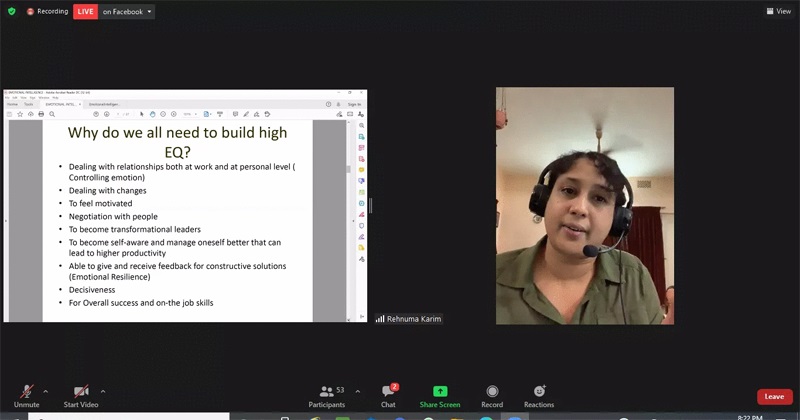Select the Home tab in the shared Acrobat window

[x=12, y=104]
